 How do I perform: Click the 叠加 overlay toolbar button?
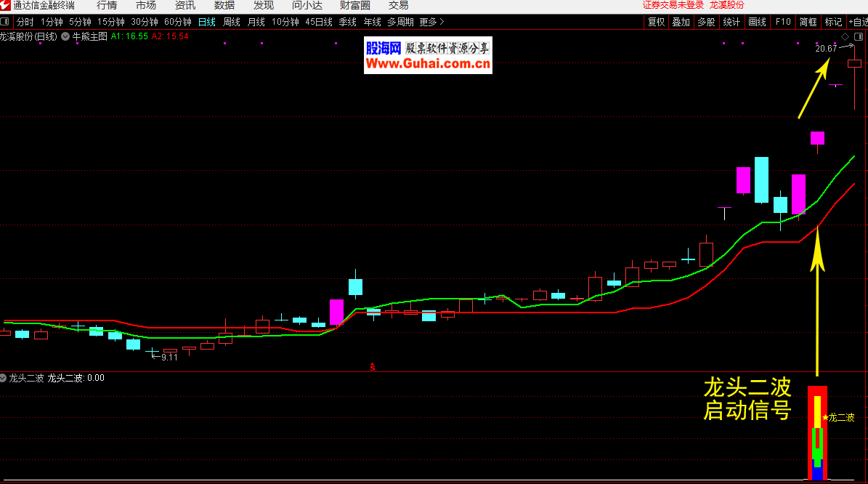coord(681,22)
